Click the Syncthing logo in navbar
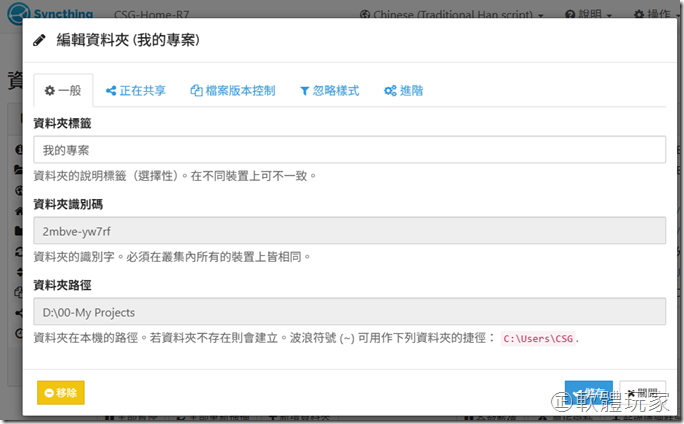This screenshot has width=684, height=424. point(48,14)
